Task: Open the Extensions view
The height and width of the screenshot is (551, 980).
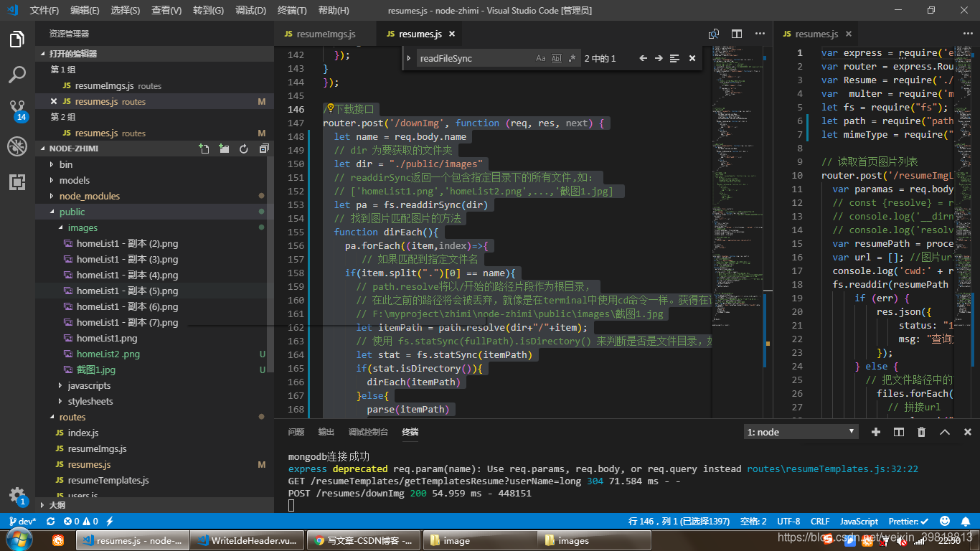Action: pyautogui.click(x=17, y=182)
